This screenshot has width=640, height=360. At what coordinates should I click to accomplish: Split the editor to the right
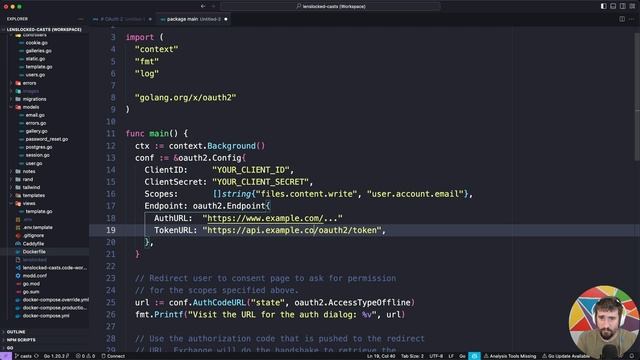(622, 19)
